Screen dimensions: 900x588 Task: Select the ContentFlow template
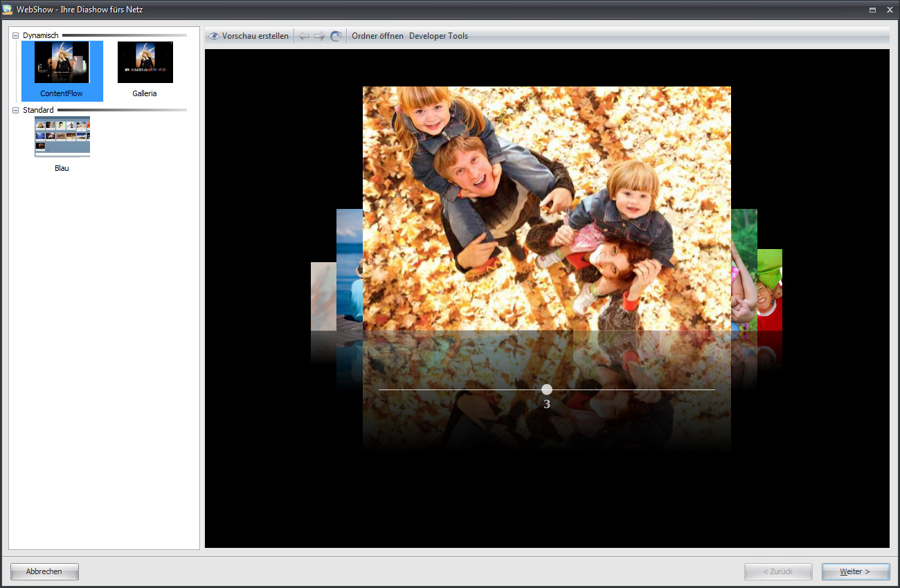pyautogui.click(x=62, y=71)
